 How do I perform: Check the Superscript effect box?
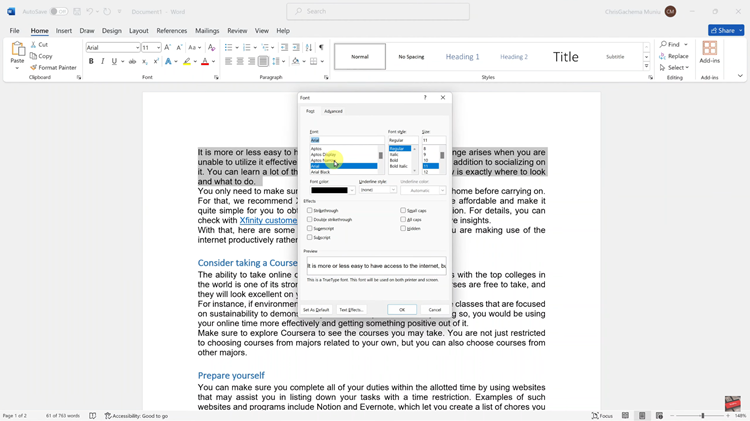coord(309,229)
